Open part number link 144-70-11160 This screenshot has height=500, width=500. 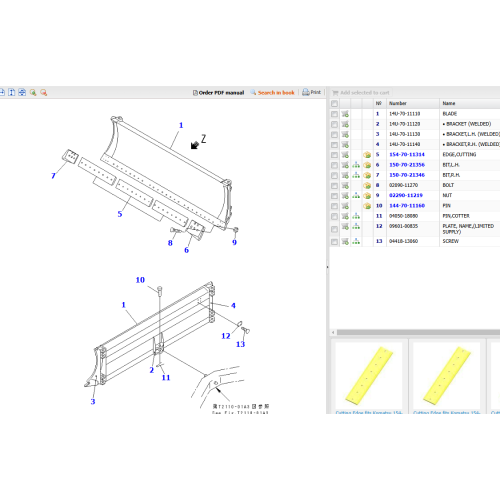click(x=407, y=206)
